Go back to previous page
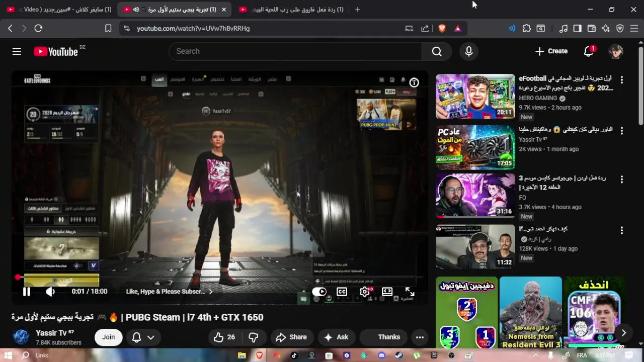This screenshot has width=644, height=362. (x=10, y=29)
